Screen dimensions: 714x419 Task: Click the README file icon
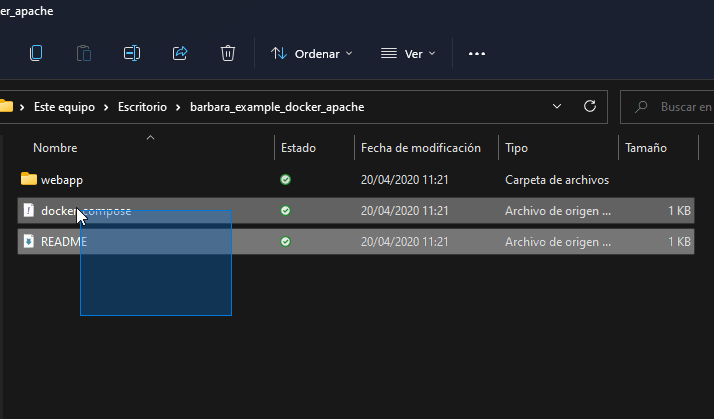point(29,241)
